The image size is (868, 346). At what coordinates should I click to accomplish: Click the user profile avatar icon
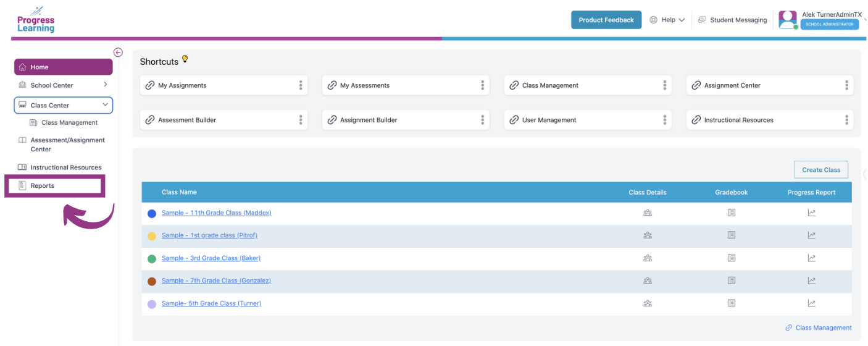click(788, 20)
